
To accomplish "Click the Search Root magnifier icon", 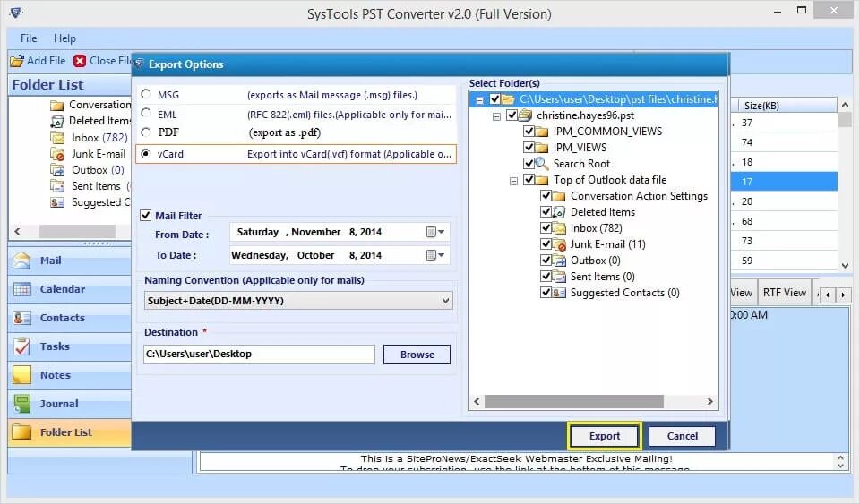I will click(x=542, y=163).
